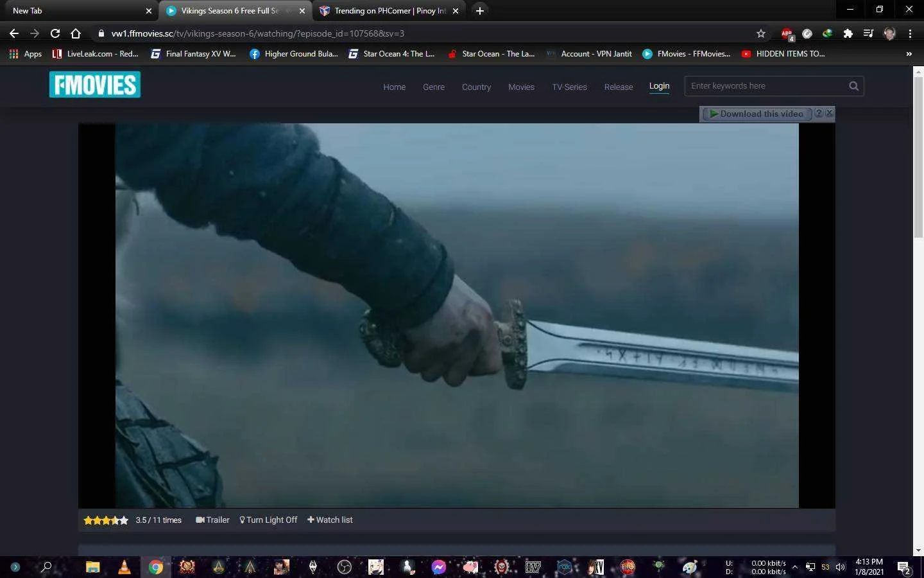This screenshot has height=578, width=924.
Task: Show hidden system tray icons
Action: click(795, 567)
